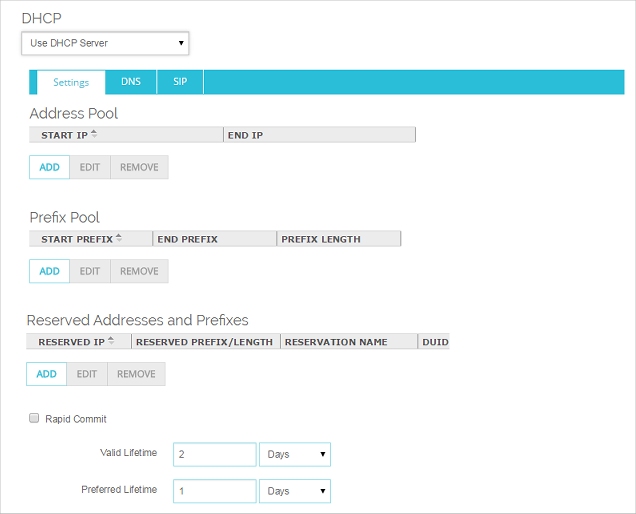Focus the Preferred Lifetime value field
The width and height of the screenshot is (636, 514).
[214, 491]
